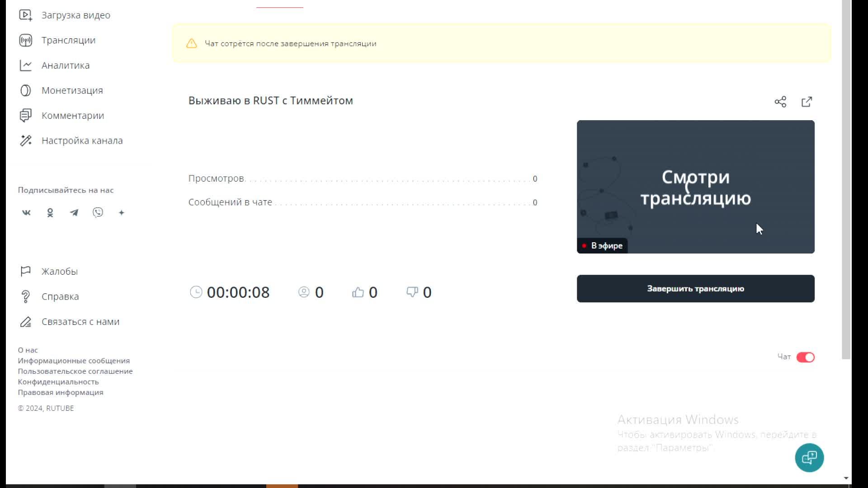
Task: Click the thumbs up likes icon
Action: pos(358,292)
